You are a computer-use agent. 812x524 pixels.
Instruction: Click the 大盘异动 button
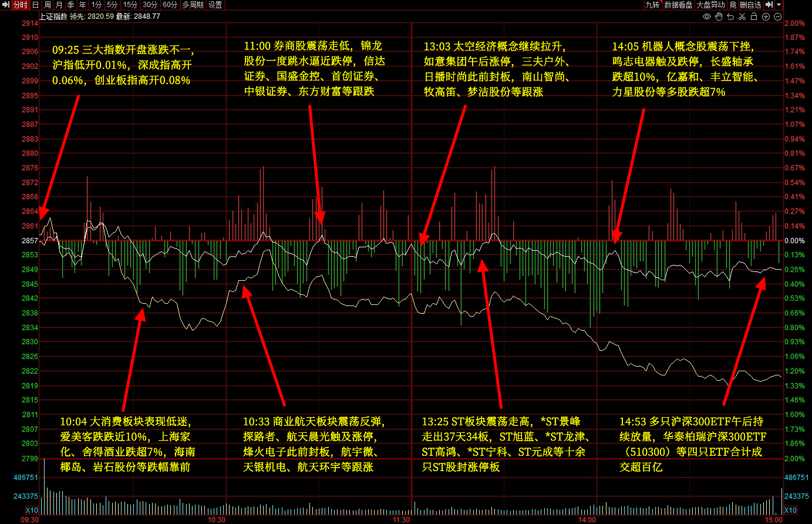710,5
